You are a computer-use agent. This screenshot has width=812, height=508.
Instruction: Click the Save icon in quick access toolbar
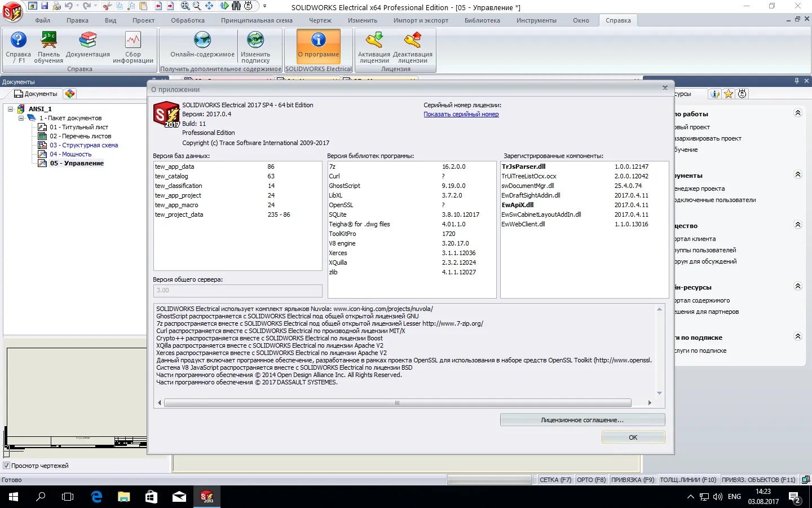(x=45, y=6)
